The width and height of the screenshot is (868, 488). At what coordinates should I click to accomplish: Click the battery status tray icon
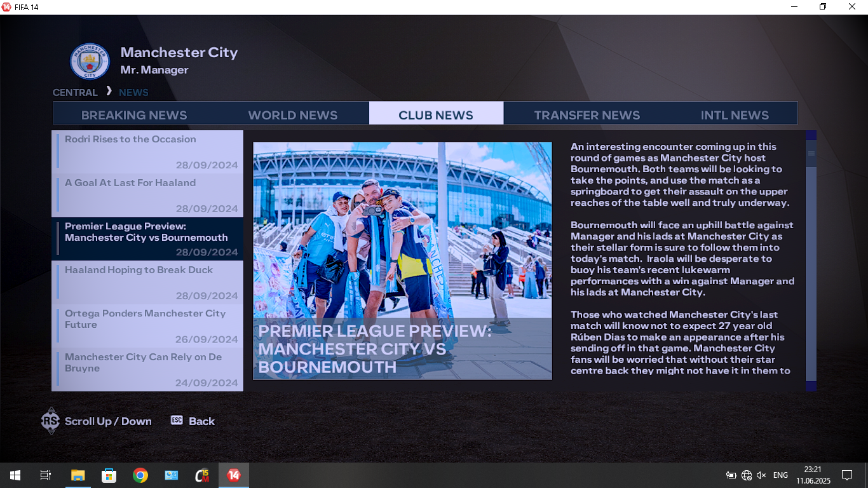pyautogui.click(x=731, y=475)
